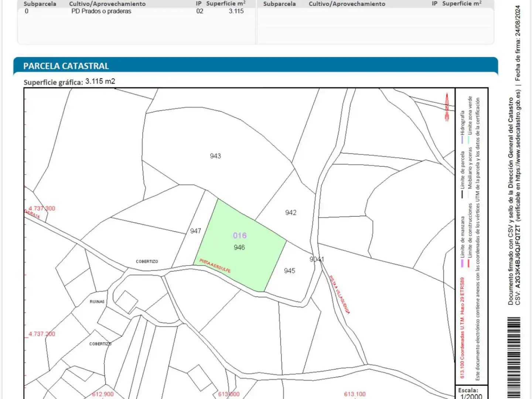The width and height of the screenshot is (532, 399).
Task: Click the '613.000' coordinate label
Action: pos(229,394)
